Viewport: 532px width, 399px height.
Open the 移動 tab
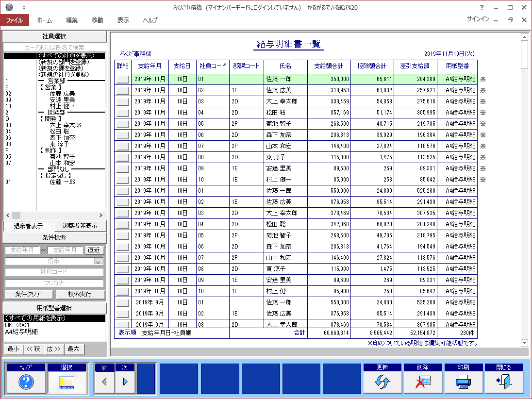pos(98,20)
